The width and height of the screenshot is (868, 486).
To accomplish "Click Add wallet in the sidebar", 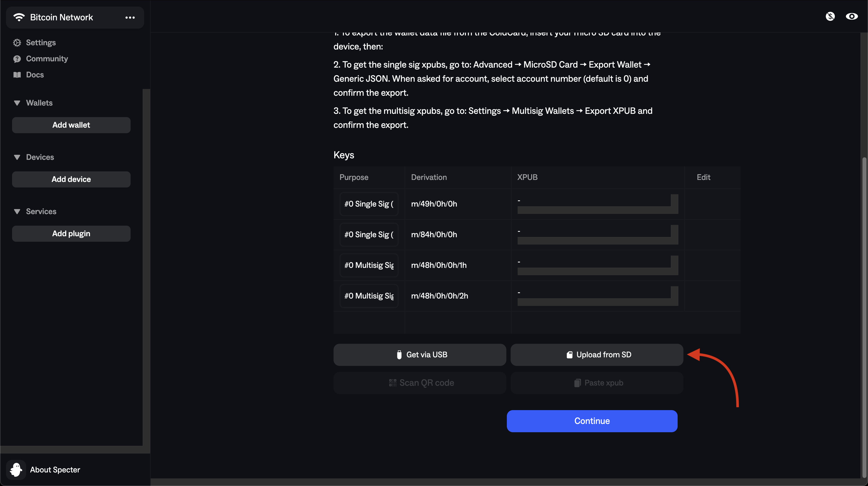I will (x=71, y=125).
